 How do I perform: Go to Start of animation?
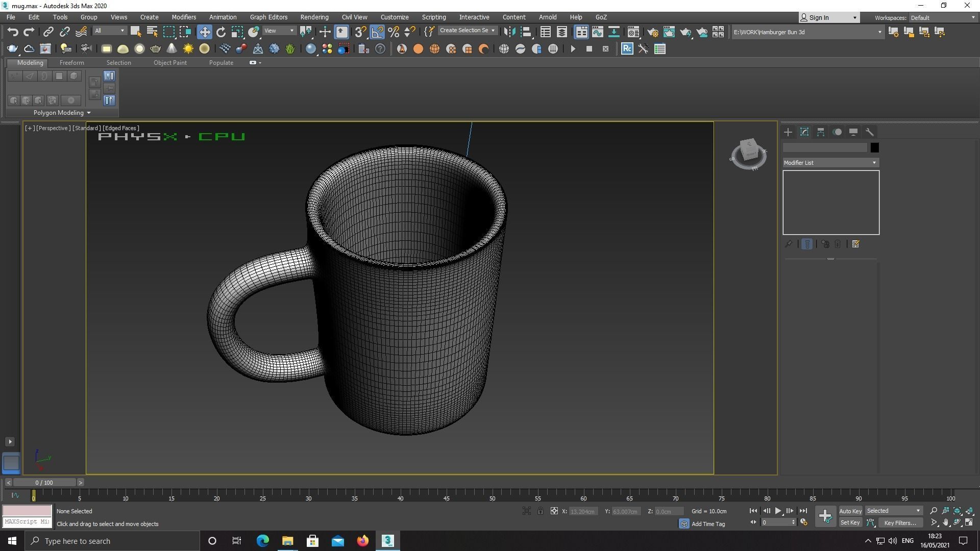(x=753, y=511)
